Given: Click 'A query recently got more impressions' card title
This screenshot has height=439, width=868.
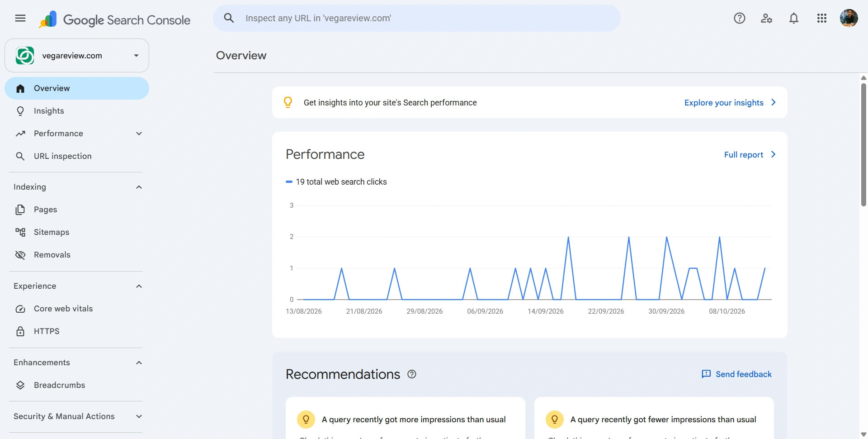Looking at the screenshot, I should click(414, 420).
